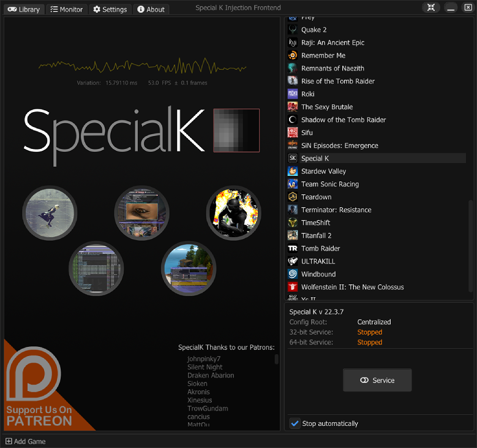Click patron name johnpinky7
477x448 pixels.
pos(204,359)
